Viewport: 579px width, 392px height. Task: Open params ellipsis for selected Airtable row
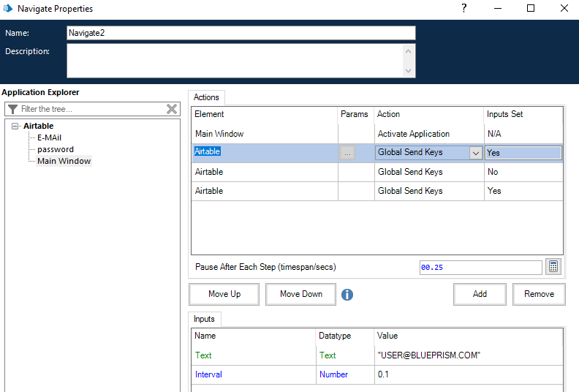coord(347,153)
